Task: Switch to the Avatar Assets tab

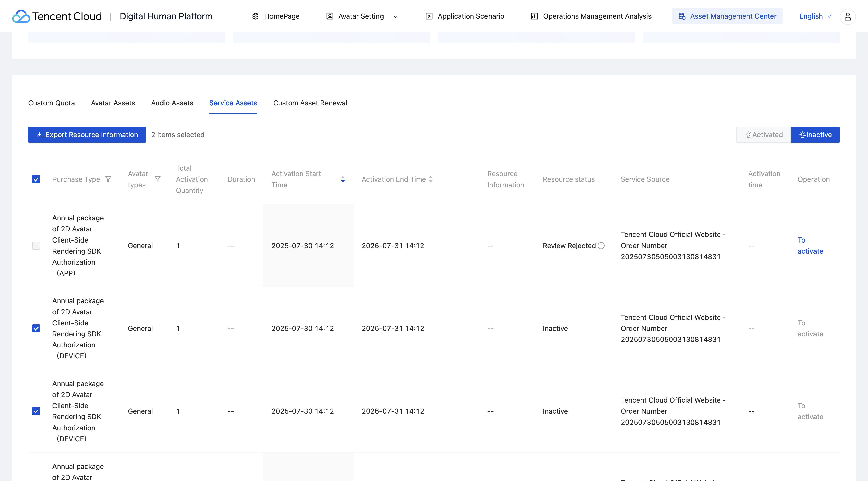Action: pyautogui.click(x=113, y=103)
